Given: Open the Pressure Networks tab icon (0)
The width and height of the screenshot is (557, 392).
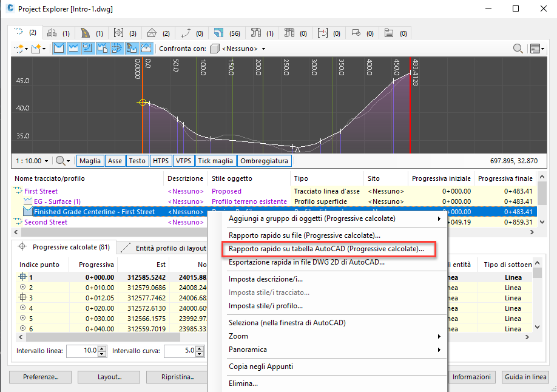Looking at the screenshot, I should 295,33.
